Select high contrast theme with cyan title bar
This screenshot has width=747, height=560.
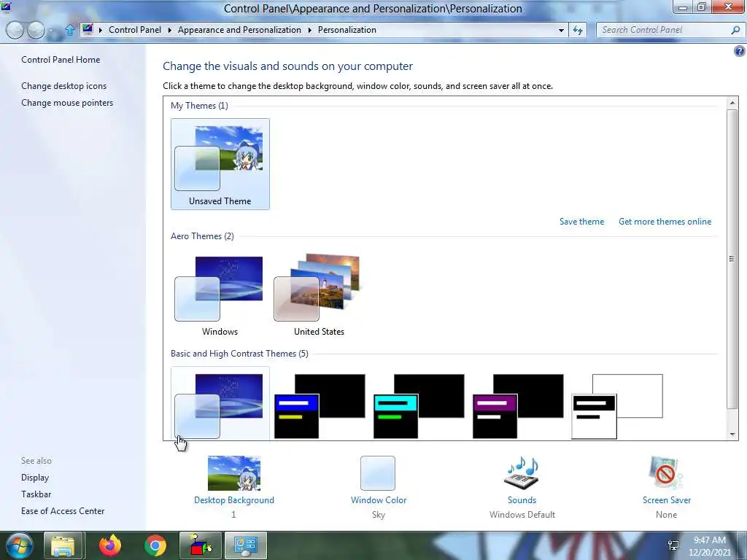click(x=419, y=405)
